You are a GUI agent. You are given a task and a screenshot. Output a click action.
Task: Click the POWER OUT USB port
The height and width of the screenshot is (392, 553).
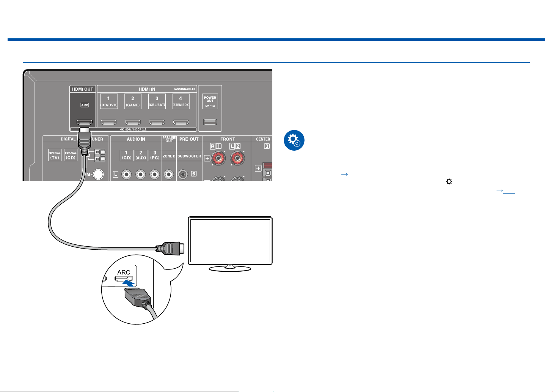coord(210,122)
